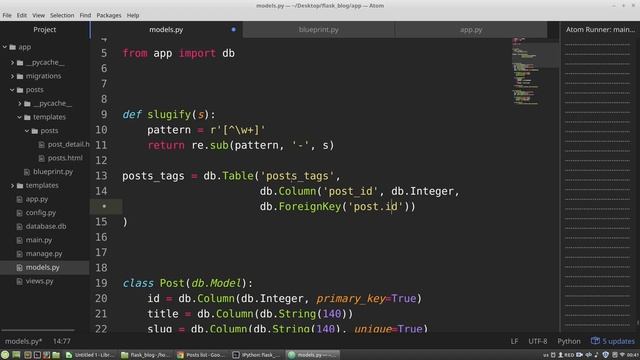Open the View menu
640x360 pixels.
pyautogui.click(x=38, y=15)
